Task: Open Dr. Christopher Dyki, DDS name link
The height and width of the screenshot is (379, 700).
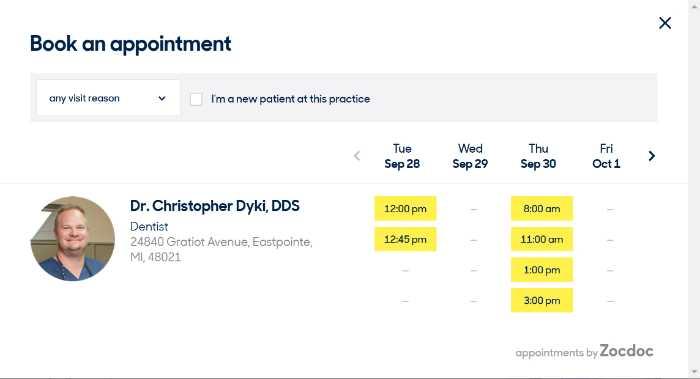Action: [215, 206]
